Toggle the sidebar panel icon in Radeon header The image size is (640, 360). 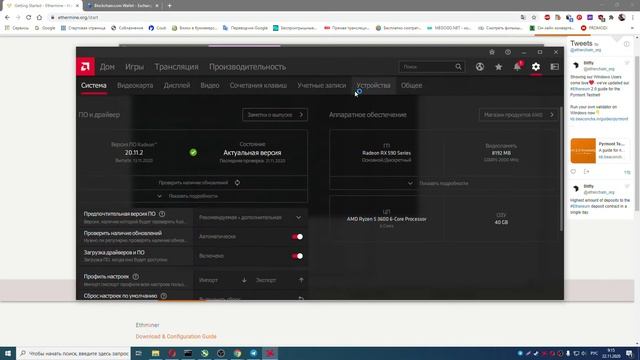click(554, 67)
